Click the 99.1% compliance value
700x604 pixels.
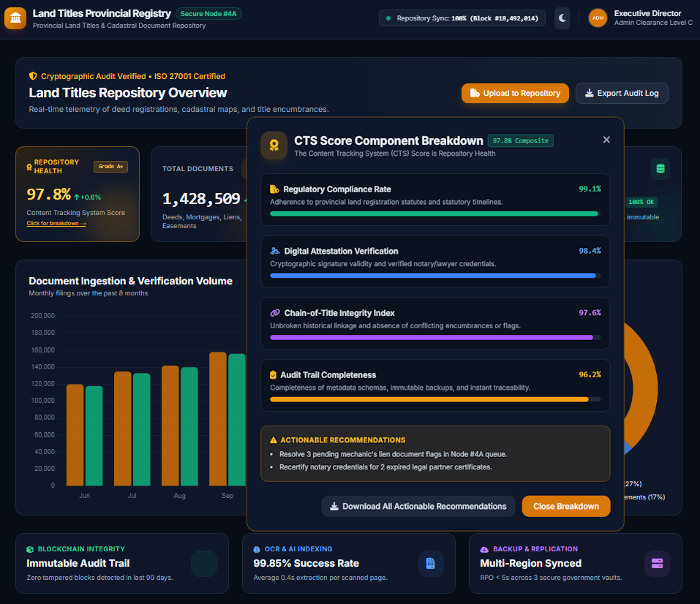[590, 189]
